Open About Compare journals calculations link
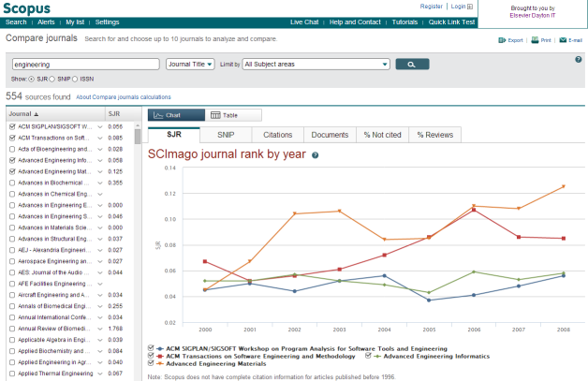The width and height of the screenshot is (588, 381). (124, 97)
